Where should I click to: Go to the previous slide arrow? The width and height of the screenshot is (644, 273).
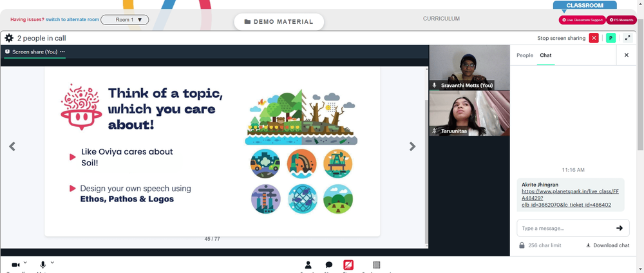[x=12, y=146]
